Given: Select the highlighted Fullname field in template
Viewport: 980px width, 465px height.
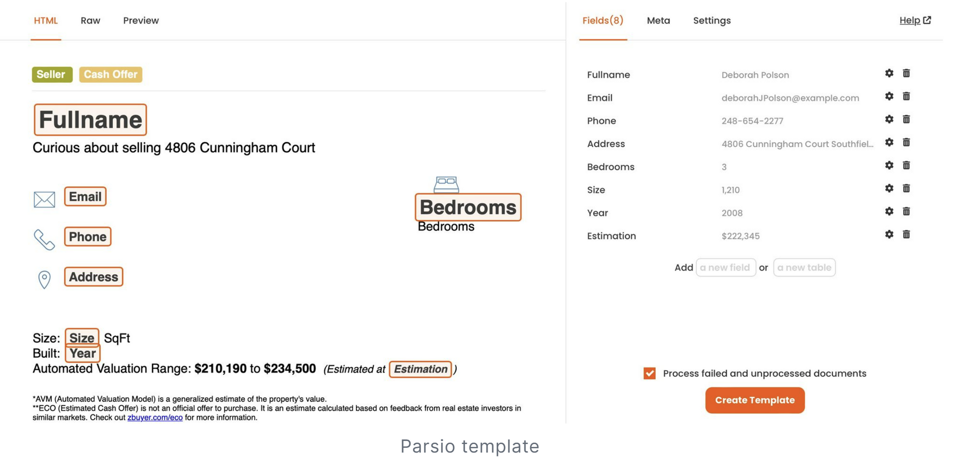Looking at the screenshot, I should [90, 120].
